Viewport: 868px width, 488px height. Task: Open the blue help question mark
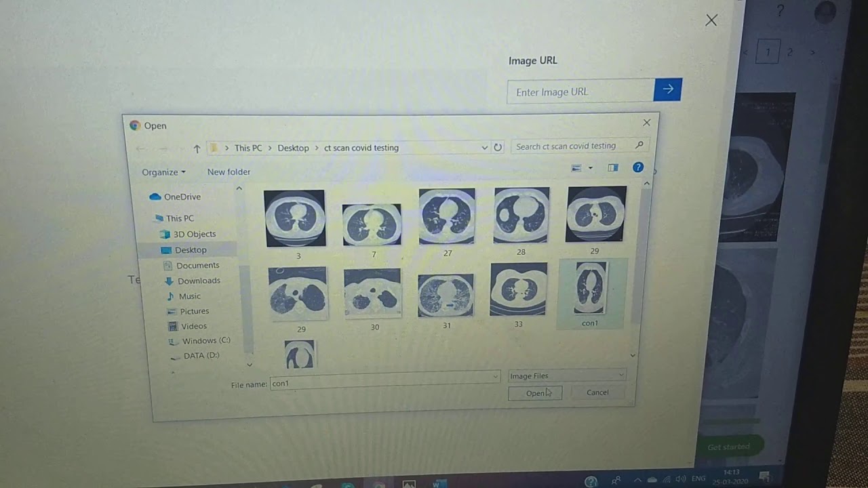pyautogui.click(x=638, y=167)
